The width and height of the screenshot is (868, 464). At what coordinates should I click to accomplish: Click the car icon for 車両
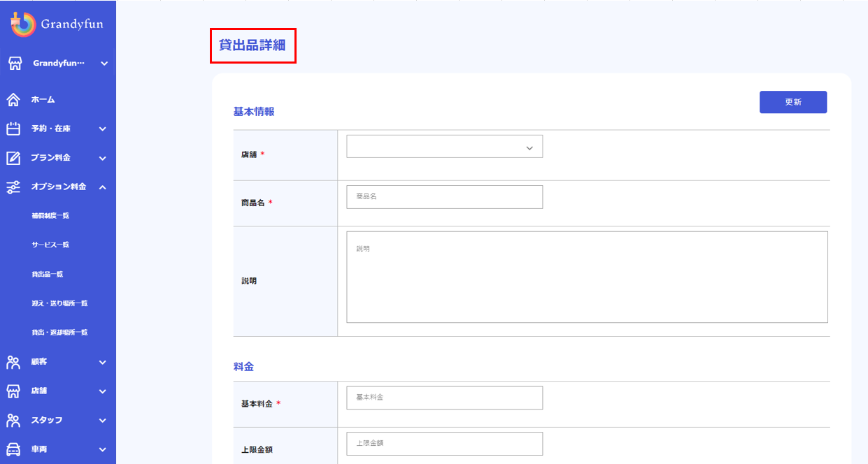click(13, 449)
